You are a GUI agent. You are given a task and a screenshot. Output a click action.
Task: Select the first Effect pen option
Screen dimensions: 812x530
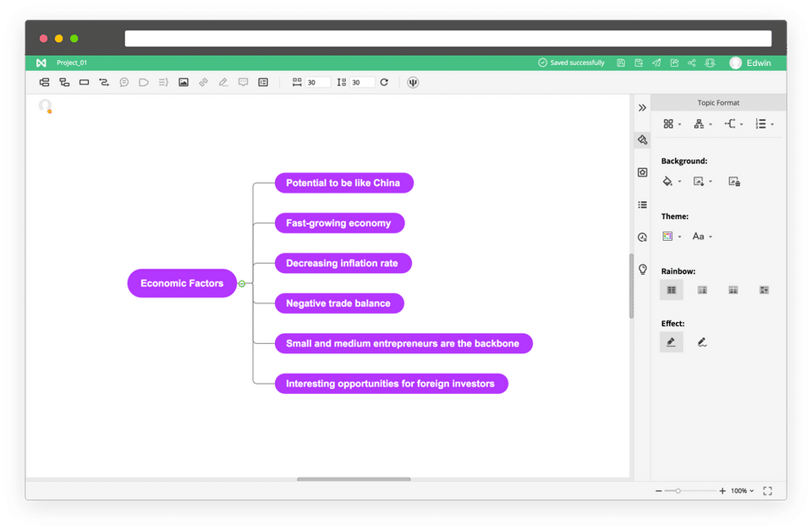click(x=671, y=342)
